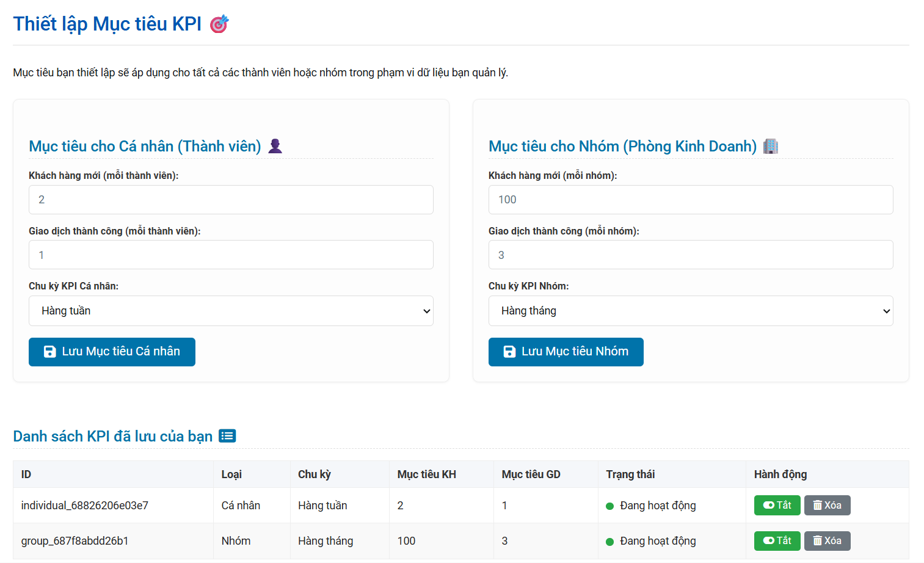Turn off the group_687f8abdd26b1 KPI with Tắt

[x=777, y=540]
